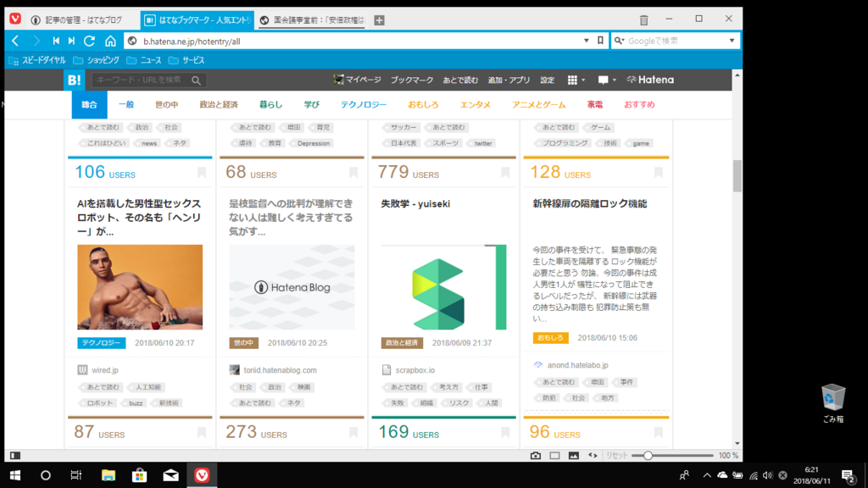Image resolution: width=868 pixels, height=488 pixels.
Task: Switch to 記事の管理 はてなブログ tab
Action: [x=83, y=20]
